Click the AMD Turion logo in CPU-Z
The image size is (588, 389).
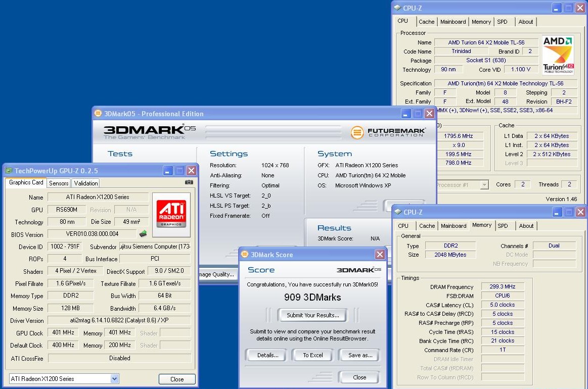pos(558,55)
